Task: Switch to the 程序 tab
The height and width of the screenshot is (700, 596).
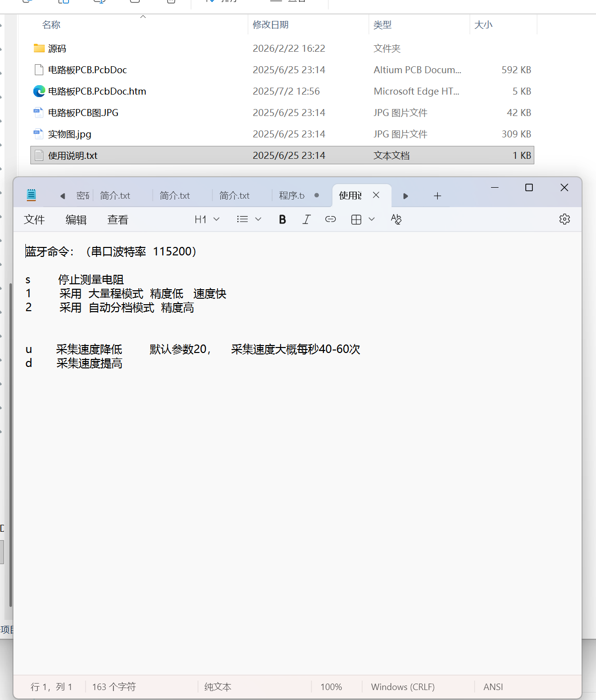Action: click(292, 196)
